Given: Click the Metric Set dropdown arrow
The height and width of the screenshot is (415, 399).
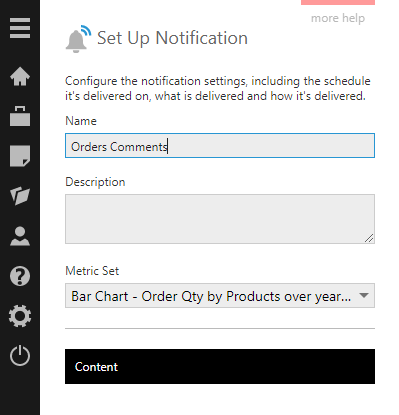Looking at the screenshot, I should pyautogui.click(x=364, y=296).
